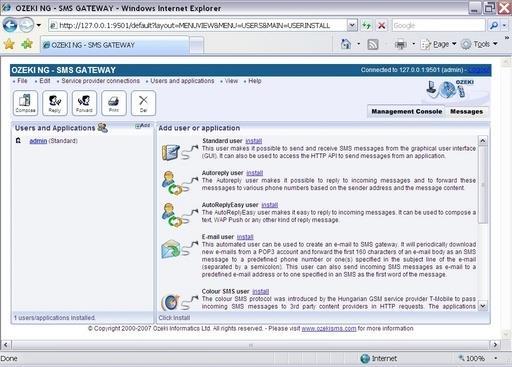This screenshot has height=367, width=512.
Task: Click the Del toolbar icon
Action: [143, 103]
